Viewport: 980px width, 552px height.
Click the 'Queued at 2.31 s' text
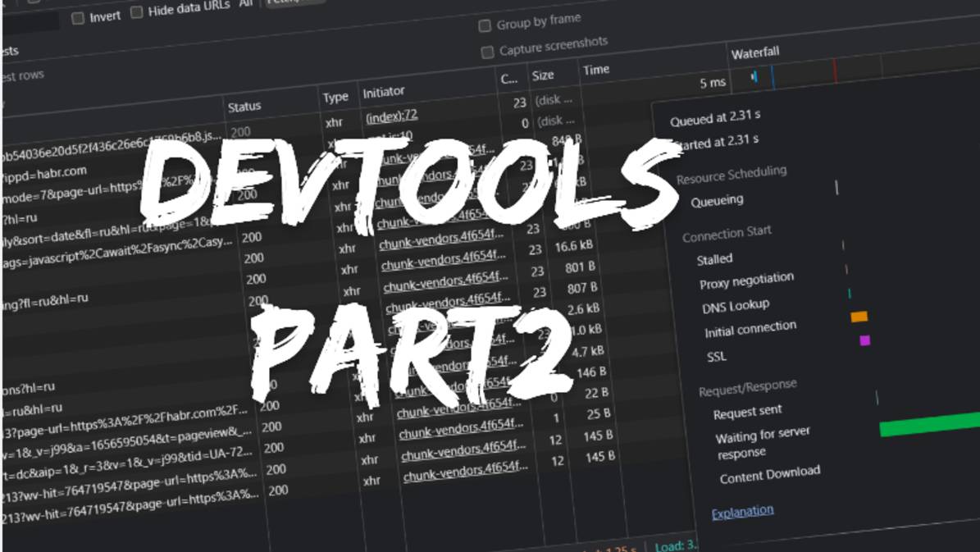click(715, 118)
